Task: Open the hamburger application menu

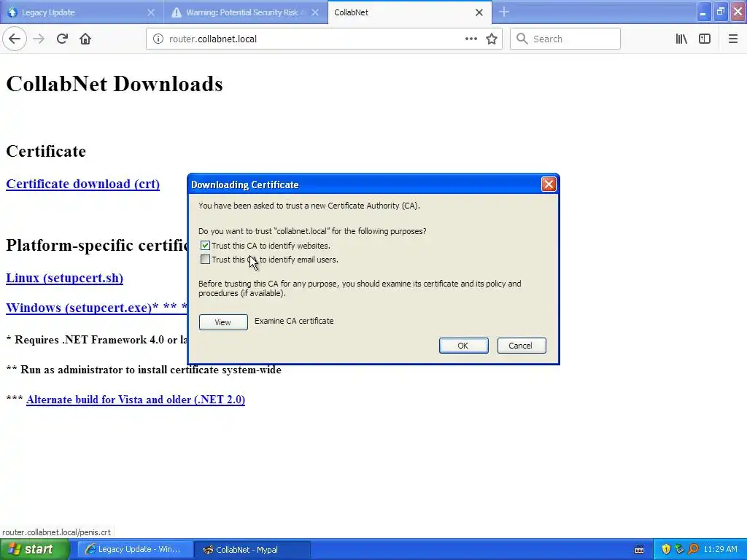Action: pos(733,39)
